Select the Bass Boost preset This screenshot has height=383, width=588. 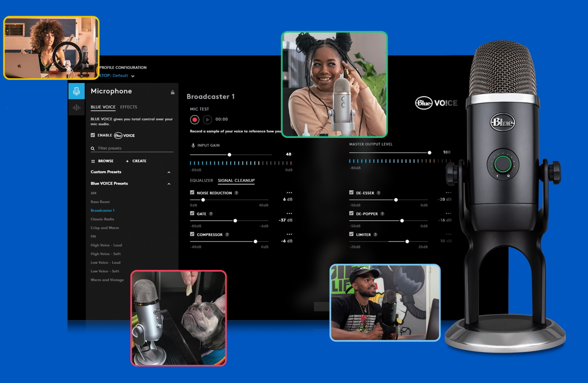click(x=100, y=202)
